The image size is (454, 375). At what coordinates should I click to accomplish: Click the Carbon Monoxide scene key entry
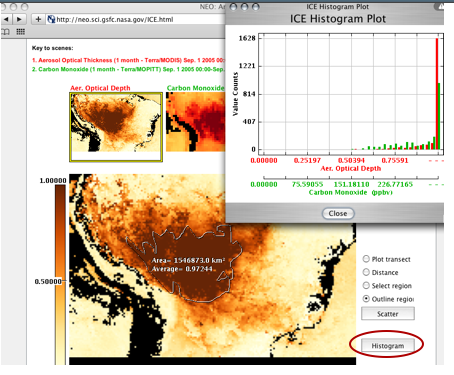129,69
